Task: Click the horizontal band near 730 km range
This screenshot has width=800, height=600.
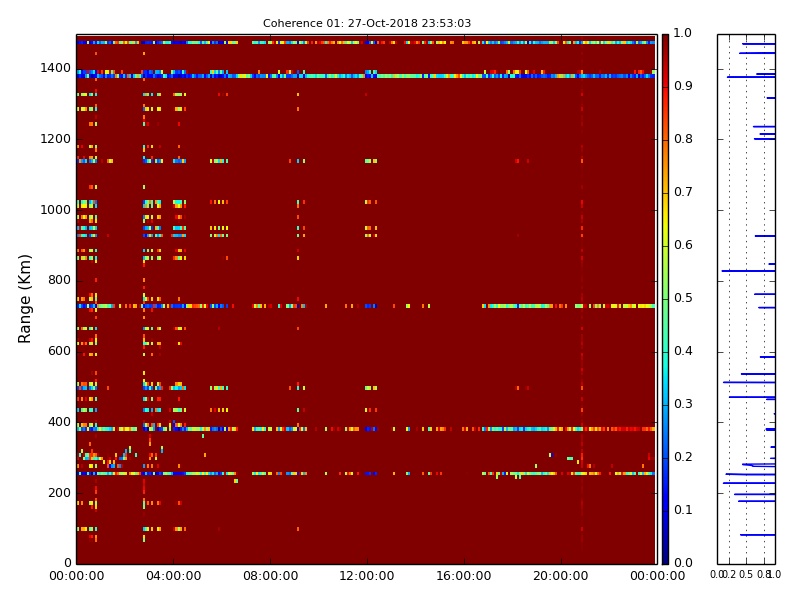Action: click(366, 306)
